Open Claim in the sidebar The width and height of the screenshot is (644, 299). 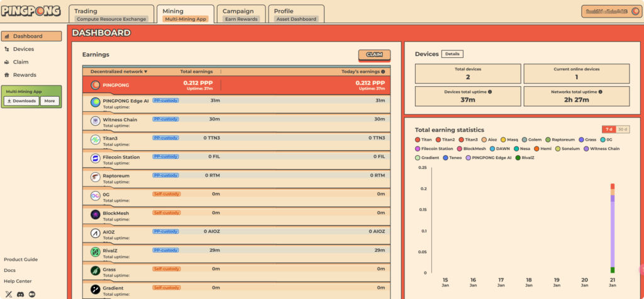point(21,62)
